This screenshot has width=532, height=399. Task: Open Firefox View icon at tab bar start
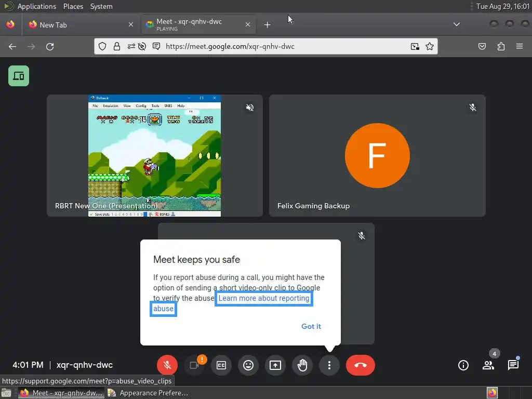tap(10, 24)
